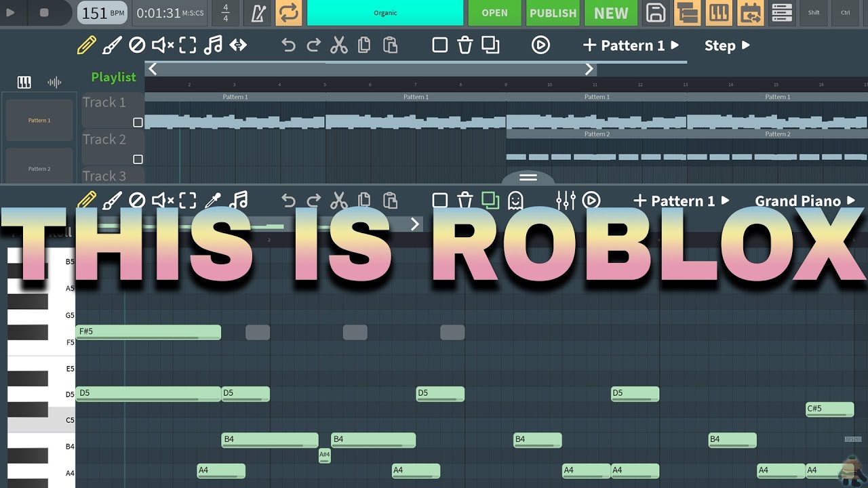The image size is (868, 488).
Task: Toggle the Shift modifier key
Action: click(814, 13)
